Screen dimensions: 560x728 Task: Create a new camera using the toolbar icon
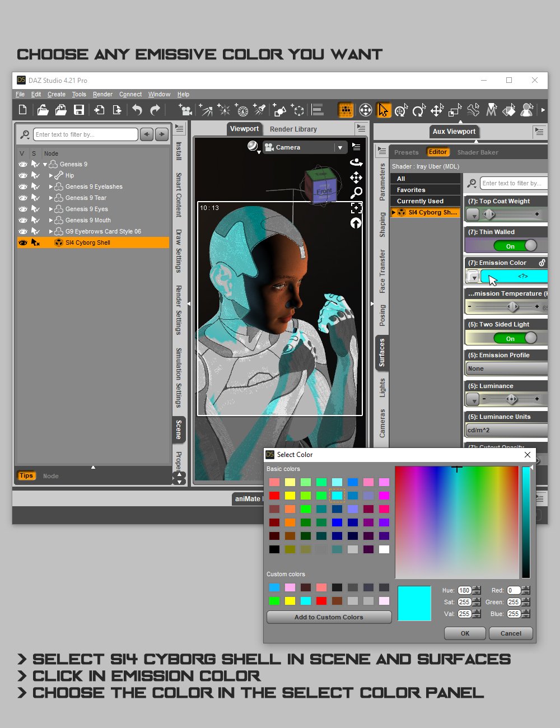[x=185, y=110]
